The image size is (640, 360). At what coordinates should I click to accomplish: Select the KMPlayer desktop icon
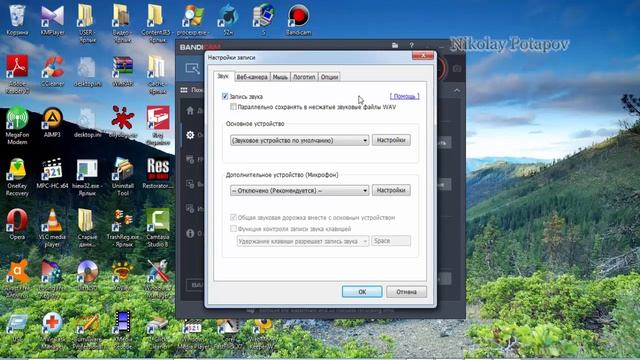pyautogui.click(x=53, y=20)
